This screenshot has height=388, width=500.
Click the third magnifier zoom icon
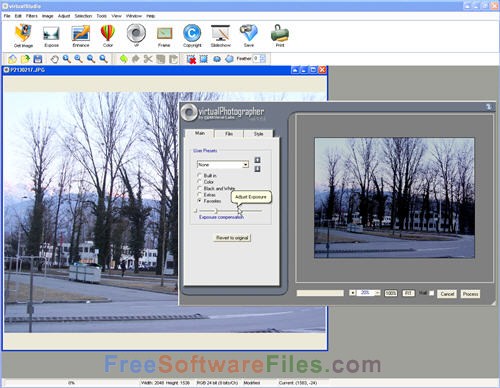tap(91, 59)
